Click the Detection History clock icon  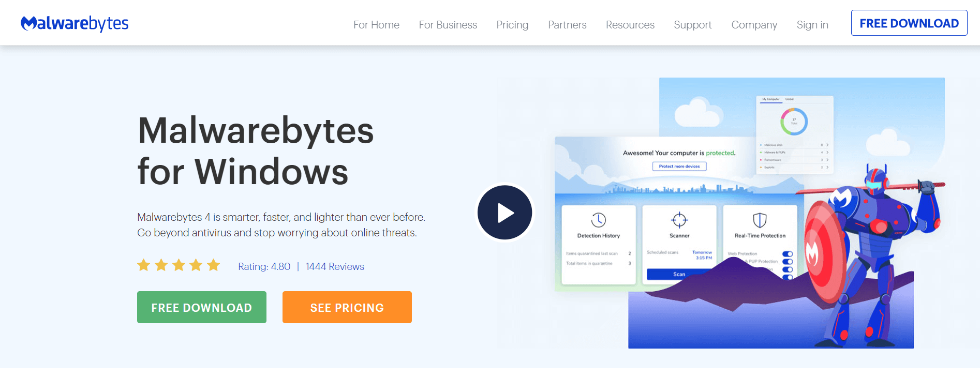599,220
